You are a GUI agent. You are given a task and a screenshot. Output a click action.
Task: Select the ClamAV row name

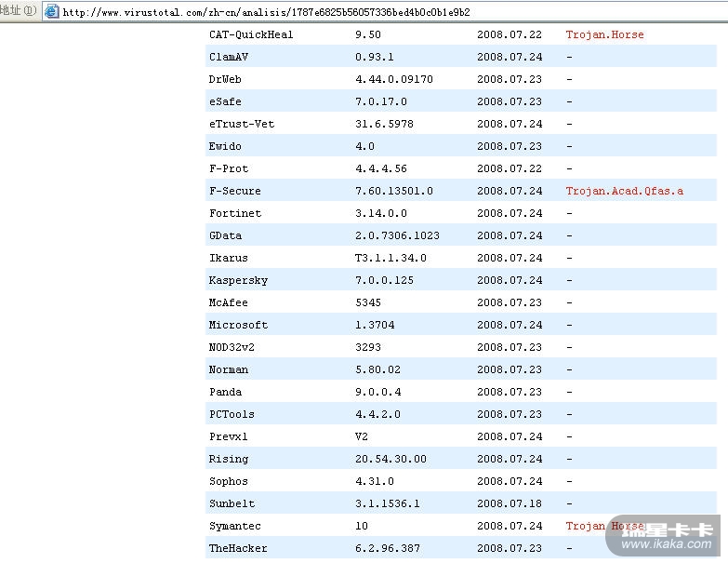(x=229, y=57)
